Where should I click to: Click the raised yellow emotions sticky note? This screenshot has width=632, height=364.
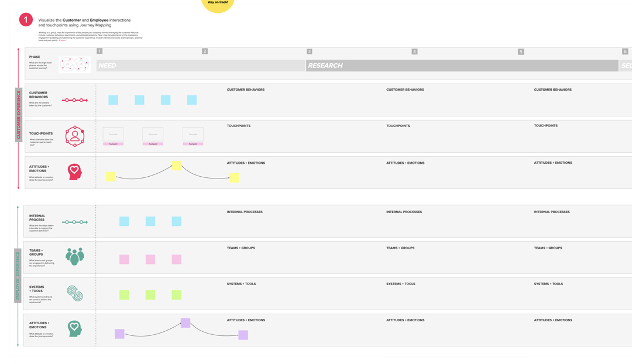(177, 165)
